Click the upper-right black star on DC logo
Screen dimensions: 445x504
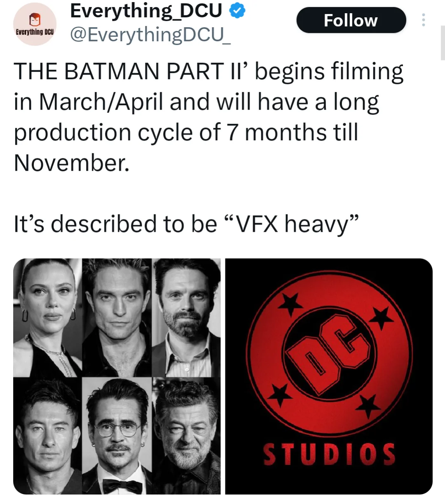(x=381, y=317)
